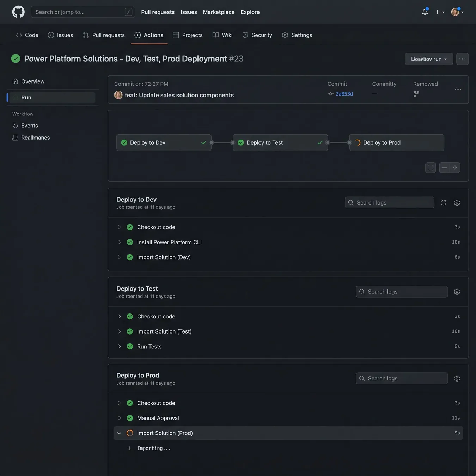Open log settings gear for Deploy to Test
The height and width of the screenshot is (476, 476).
coord(457,292)
